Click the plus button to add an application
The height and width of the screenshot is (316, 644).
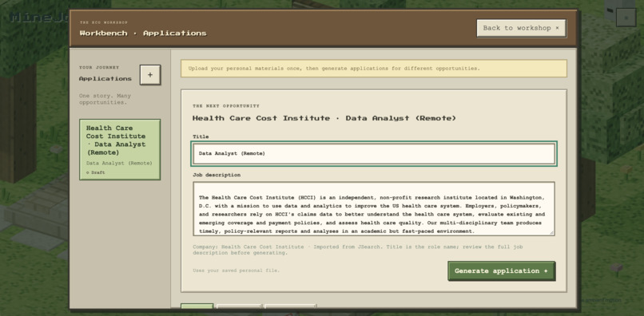(x=150, y=75)
